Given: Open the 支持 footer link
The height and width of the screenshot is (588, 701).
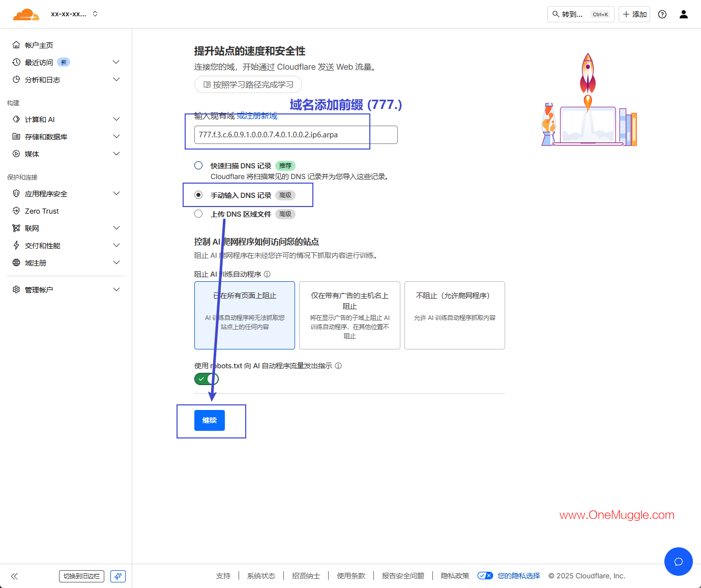Looking at the screenshot, I should (223, 576).
